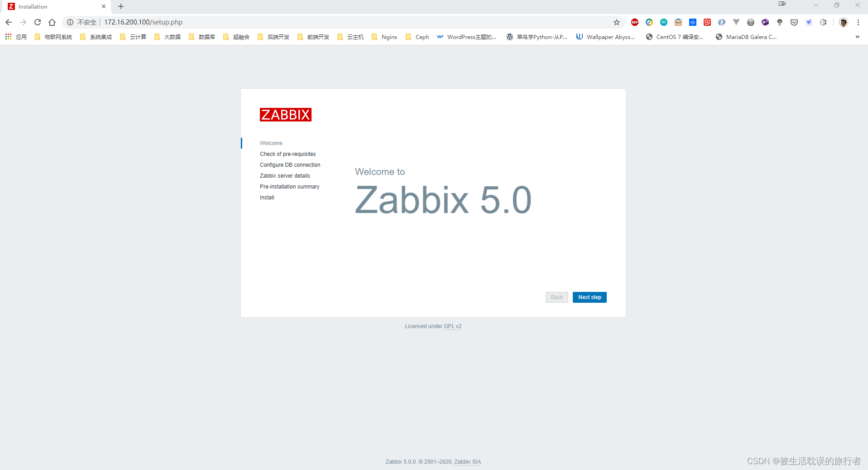This screenshot has height=470, width=868.
Task: Open the 后端开发 bookmark folder
Action: pos(273,37)
